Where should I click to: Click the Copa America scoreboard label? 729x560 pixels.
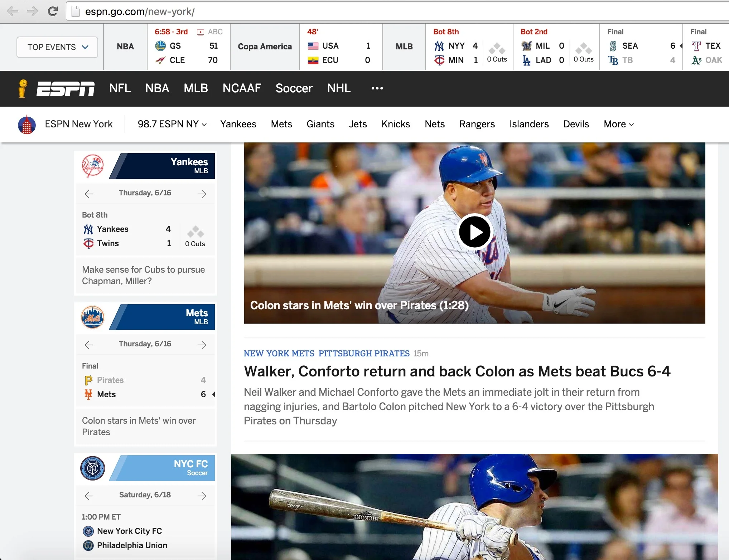coord(265,47)
